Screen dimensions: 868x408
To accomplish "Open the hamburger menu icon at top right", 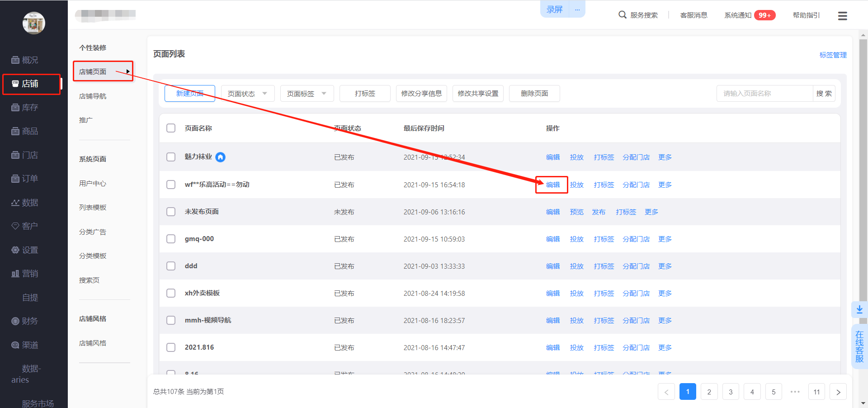I will (x=842, y=16).
